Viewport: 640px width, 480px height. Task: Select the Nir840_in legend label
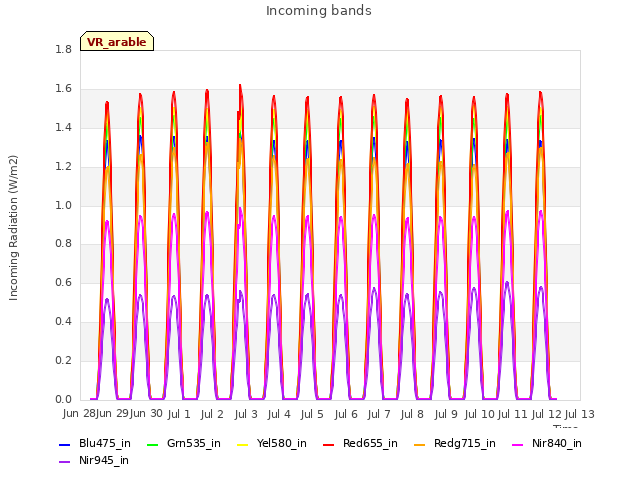[557, 444]
